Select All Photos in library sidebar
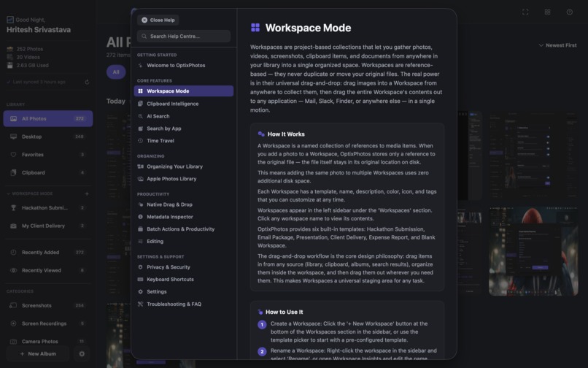Screen dimensions: 588x368 48,119
